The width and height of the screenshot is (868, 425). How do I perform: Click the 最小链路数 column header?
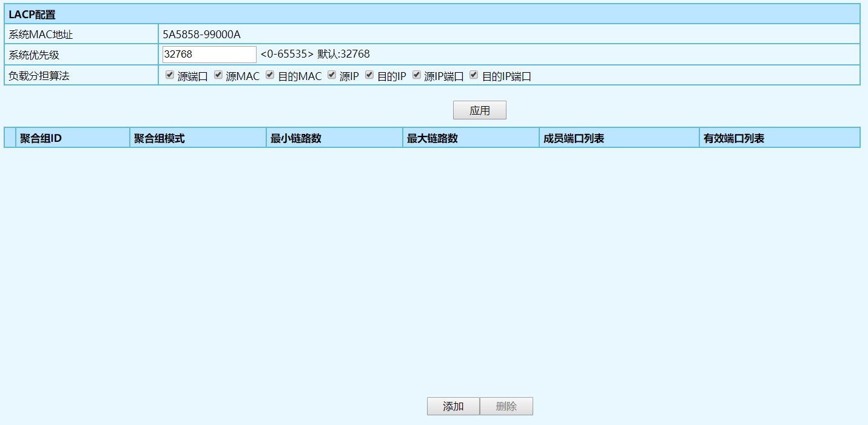coord(295,138)
